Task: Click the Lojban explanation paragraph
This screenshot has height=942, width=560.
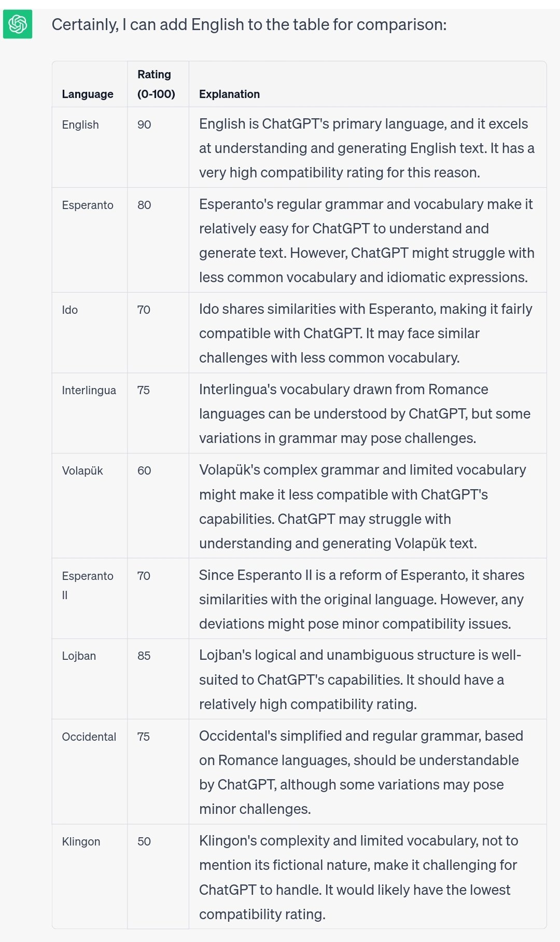Action: click(360, 680)
